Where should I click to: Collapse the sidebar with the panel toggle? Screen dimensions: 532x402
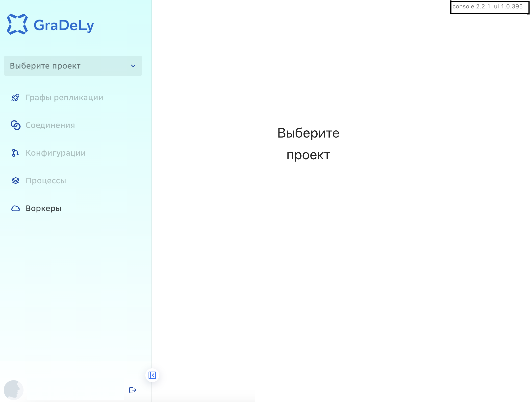[152, 375]
